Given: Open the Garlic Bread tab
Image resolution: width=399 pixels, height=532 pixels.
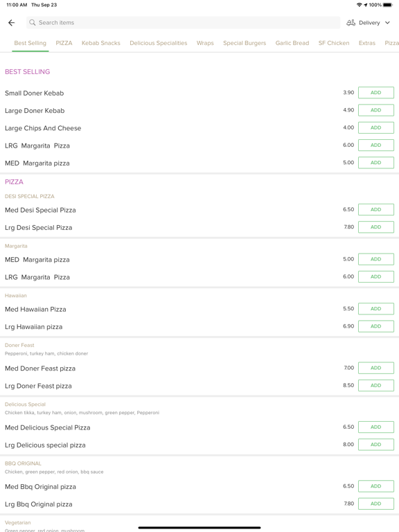Looking at the screenshot, I should [292, 43].
